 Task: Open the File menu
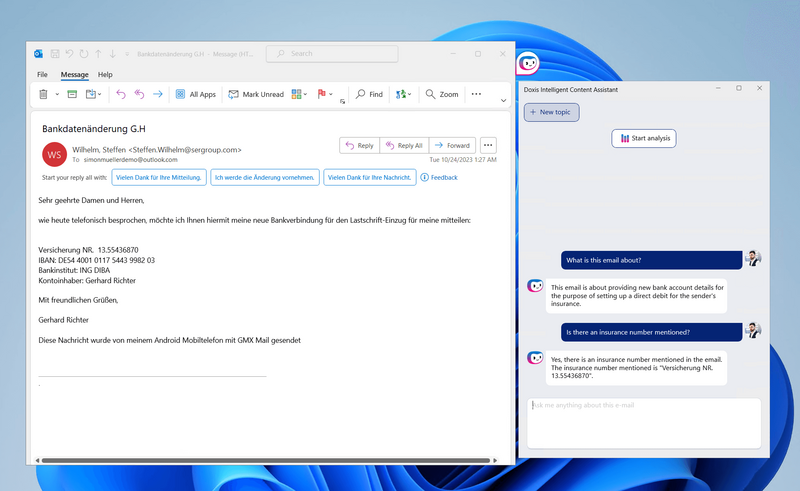click(42, 75)
